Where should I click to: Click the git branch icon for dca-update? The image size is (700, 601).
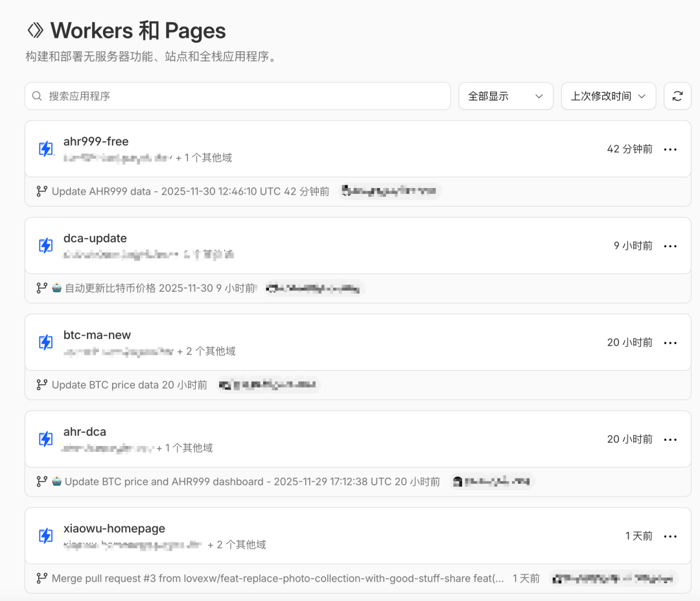pyautogui.click(x=42, y=288)
